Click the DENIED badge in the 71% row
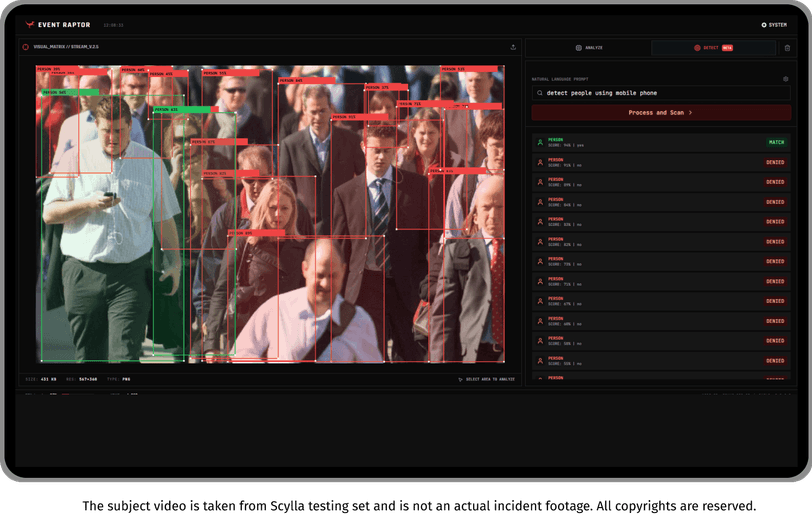This screenshot has width=812, height=519. point(775,281)
